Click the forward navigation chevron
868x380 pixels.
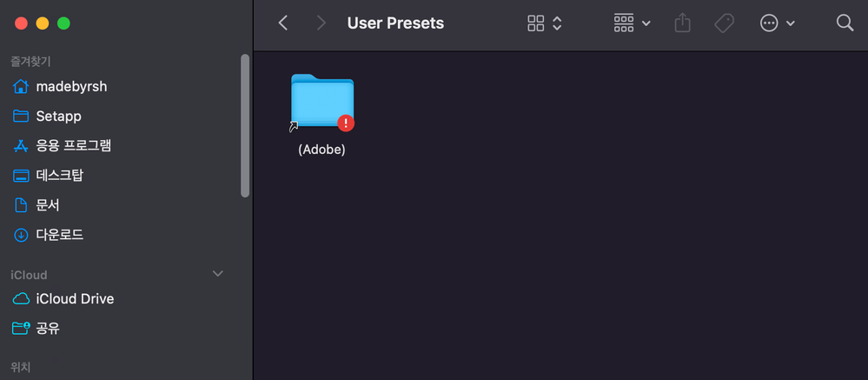(321, 23)
